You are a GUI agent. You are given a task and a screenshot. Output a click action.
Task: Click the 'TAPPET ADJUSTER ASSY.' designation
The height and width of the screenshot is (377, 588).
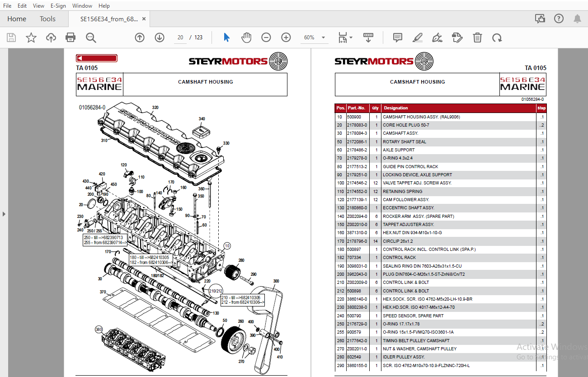[408, 224]
